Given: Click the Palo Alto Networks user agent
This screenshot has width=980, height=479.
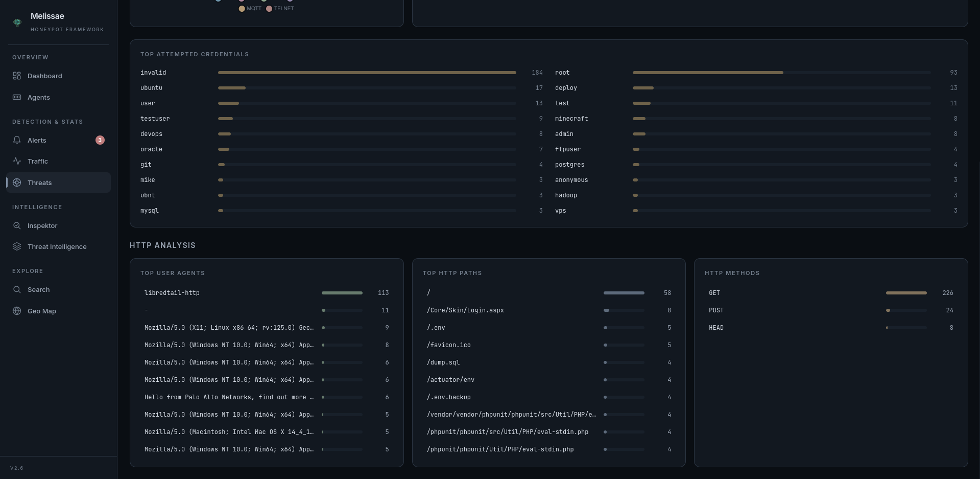Looking at the screenshot, I should (229, 397).
